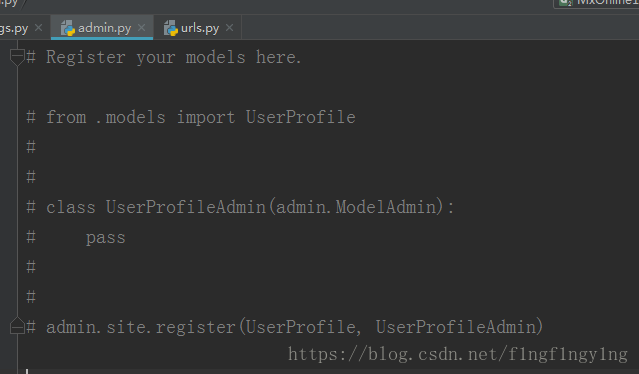Click the Python file icon on admin.py tab
Screen dimensions: 639x374
pyautogui.click(x=68, y=28)
